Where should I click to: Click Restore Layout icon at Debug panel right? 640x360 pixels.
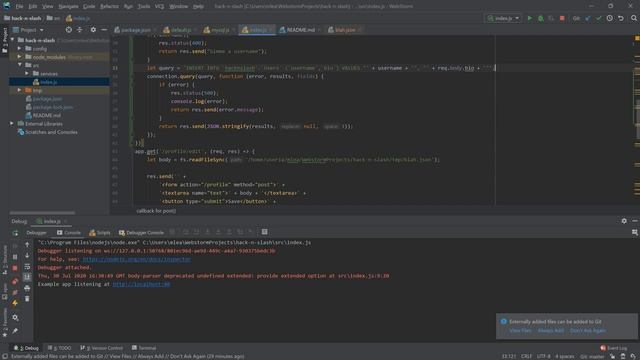pos(635,232)
